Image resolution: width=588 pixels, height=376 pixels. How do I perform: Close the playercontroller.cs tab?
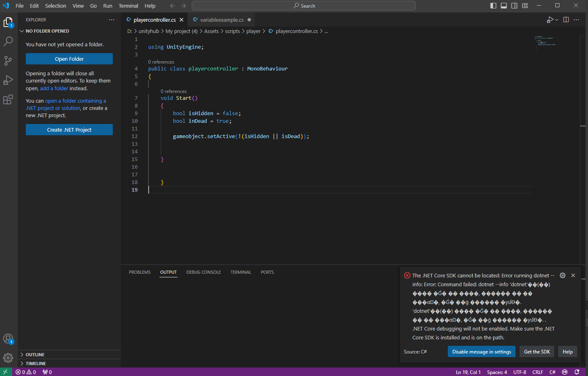[x=182, y=20]
